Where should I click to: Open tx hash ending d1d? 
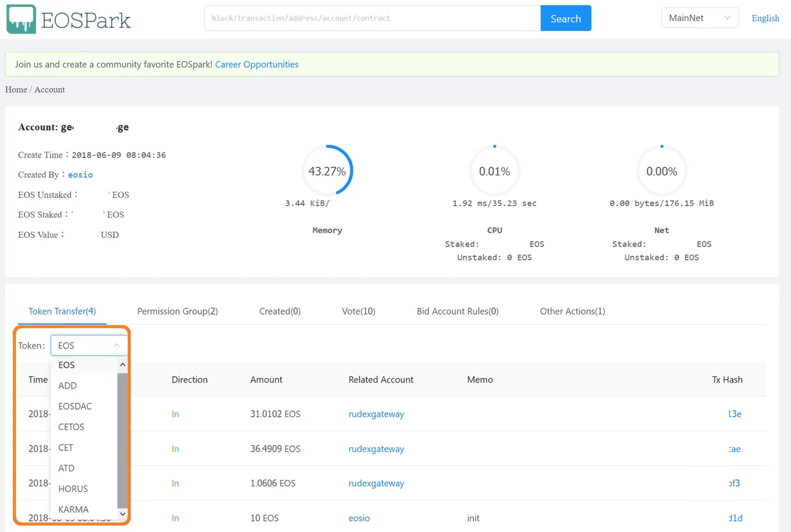coord(735,518)
